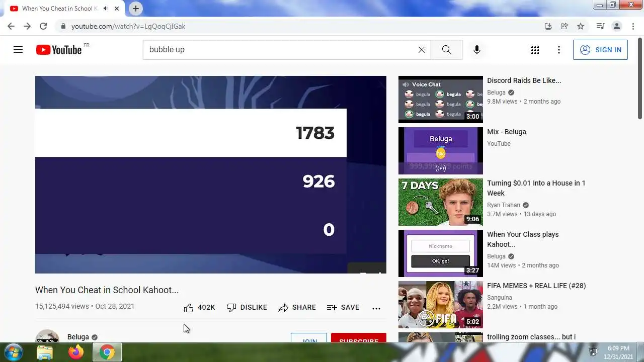Click 'Discord Raids Be Like...' title

524,80
